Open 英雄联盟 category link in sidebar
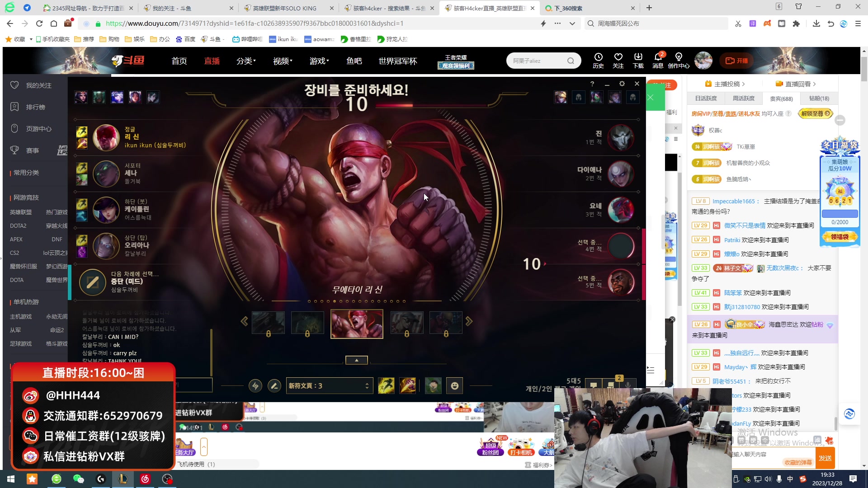 (21, 212)
